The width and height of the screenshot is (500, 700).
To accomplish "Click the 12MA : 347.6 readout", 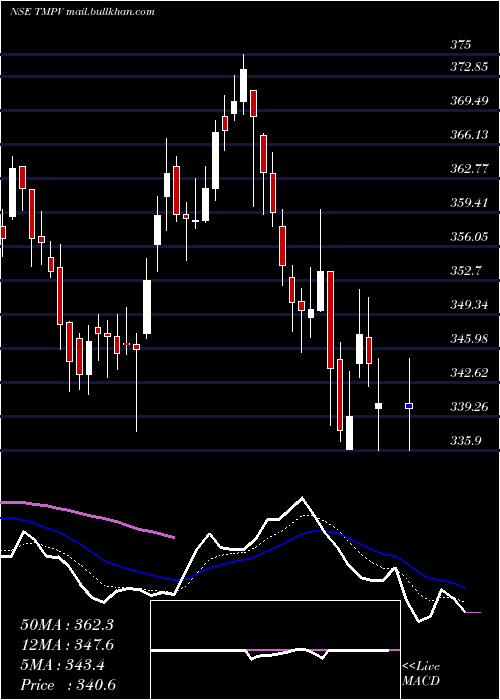I will (67, 645).
